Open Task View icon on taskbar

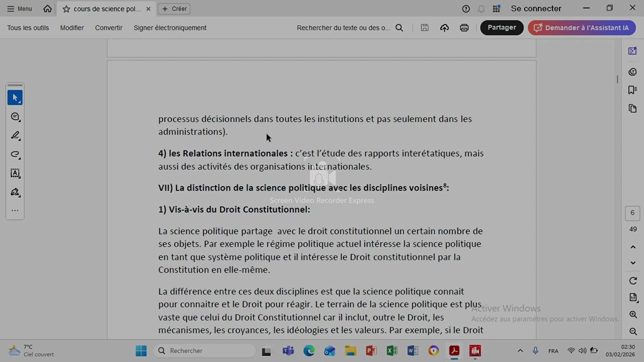tap(267, 351)
